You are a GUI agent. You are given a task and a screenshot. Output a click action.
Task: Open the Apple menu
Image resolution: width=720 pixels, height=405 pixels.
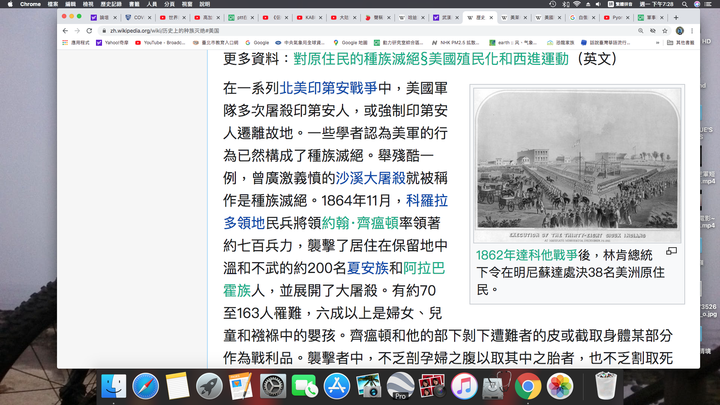tap(10, 4)
